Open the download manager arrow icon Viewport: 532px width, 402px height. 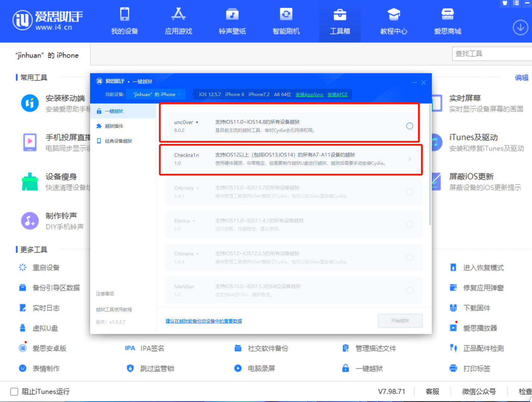pos(520,28)
